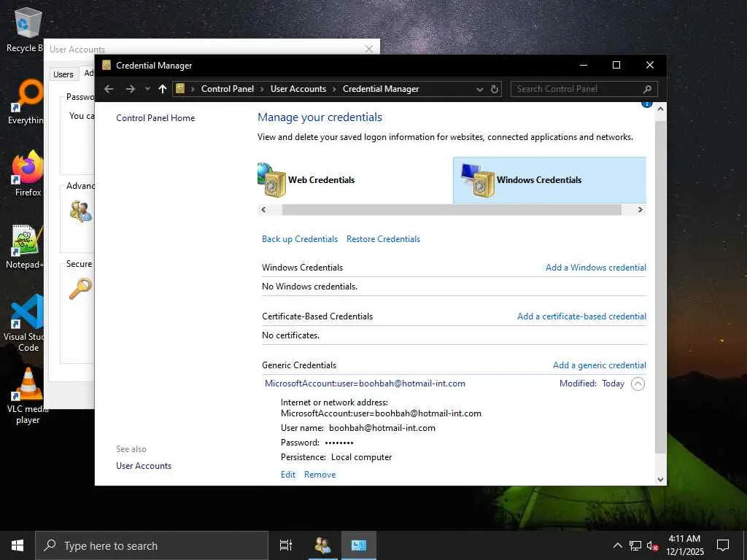Click Restore Credentials link
Image resolution: width=747 pixels, height=560 pixels.
click(383, 239)
